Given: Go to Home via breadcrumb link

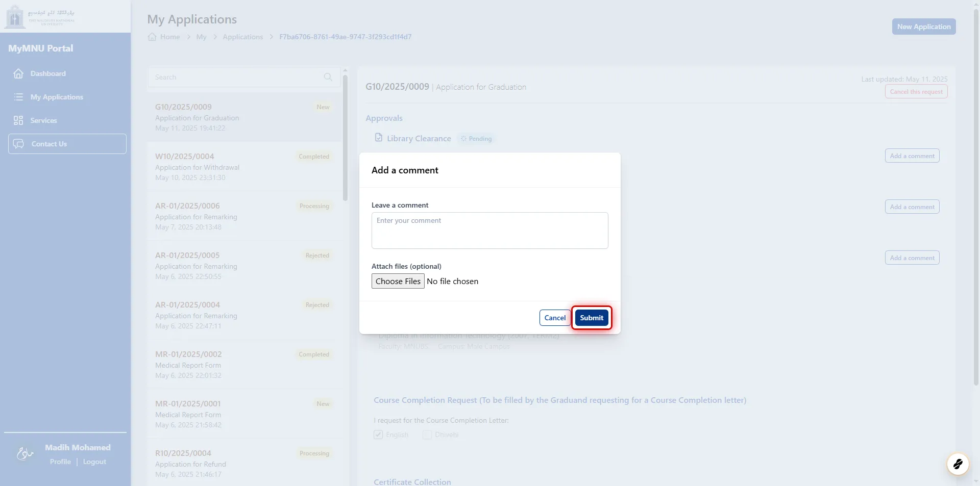Looking at the screenshot, I should coord(170,37).
